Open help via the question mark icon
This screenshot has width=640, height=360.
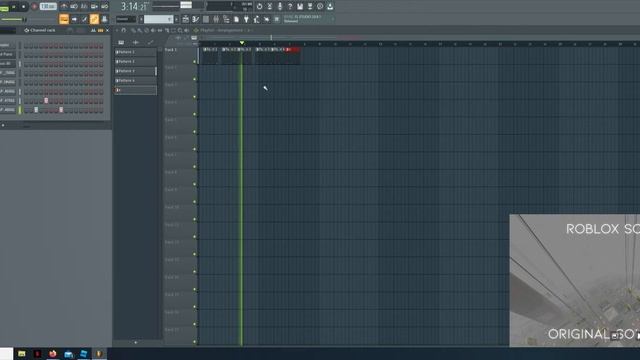pyautogui.click(x=290, y=7)
